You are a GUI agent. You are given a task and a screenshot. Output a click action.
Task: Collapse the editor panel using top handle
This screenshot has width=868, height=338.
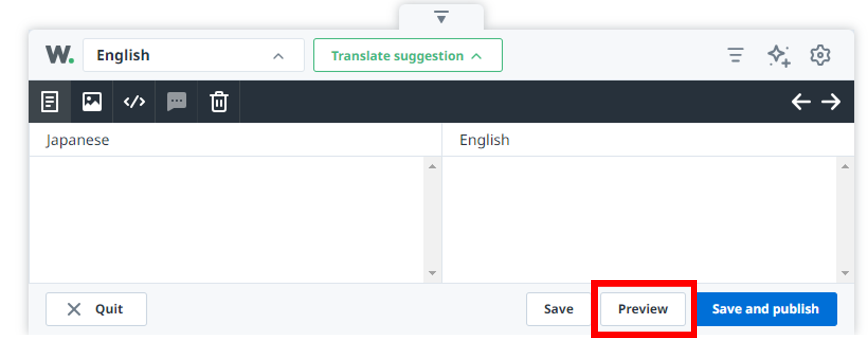[x=441, y=17]
